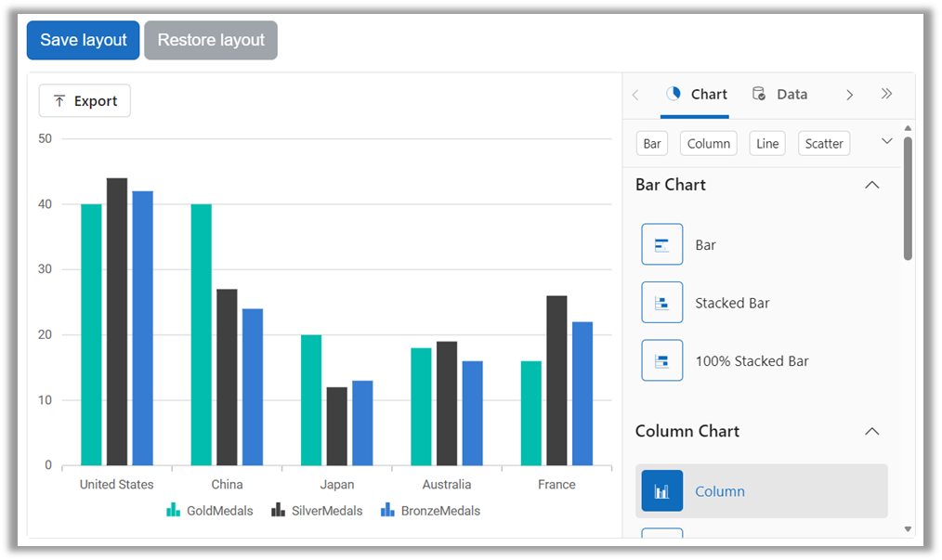Jump to Scatter chart category chip
Image resolution: width=942 pixels, height=560 pixels.
coord(824,144)
